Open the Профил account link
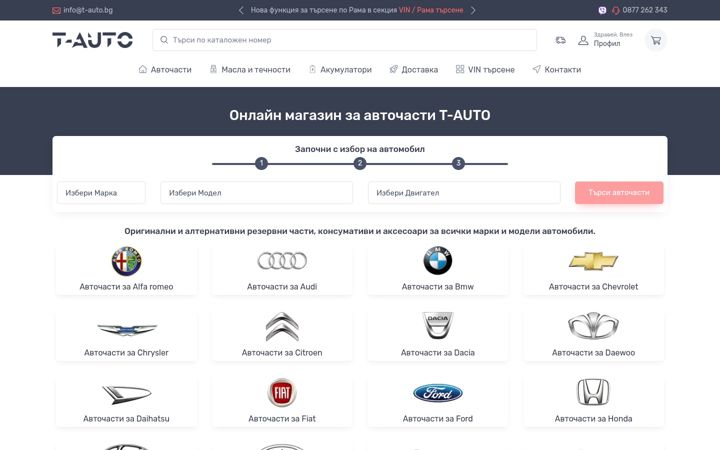Image resolution: width=720 pixels, height=450 pixels. pos(607,44)
